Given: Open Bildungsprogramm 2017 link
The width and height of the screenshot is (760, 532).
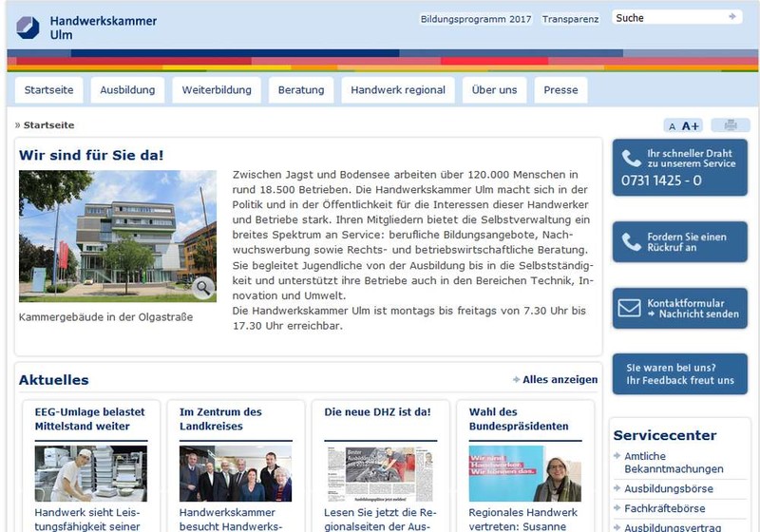Looking at the screenshot, I should click(x=476, y=19).
